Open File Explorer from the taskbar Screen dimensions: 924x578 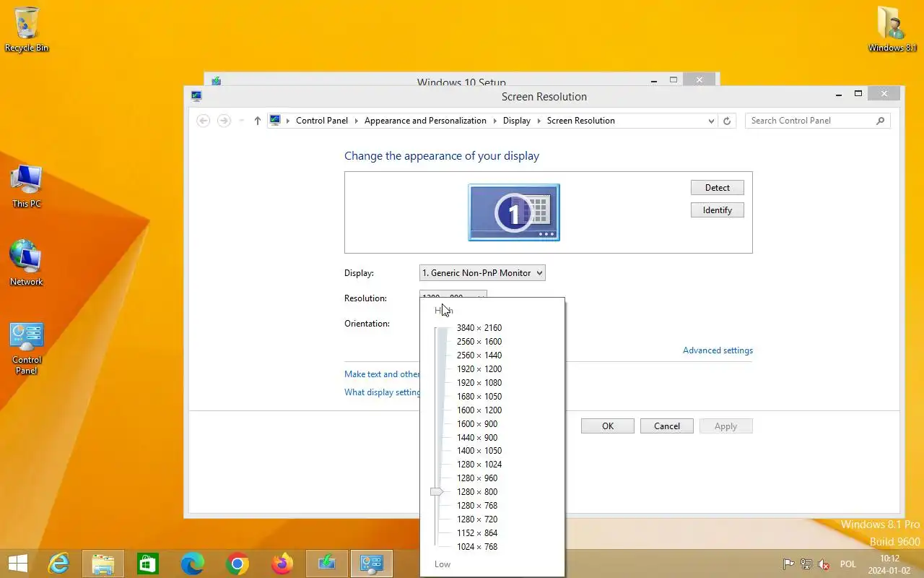(103, 564)
